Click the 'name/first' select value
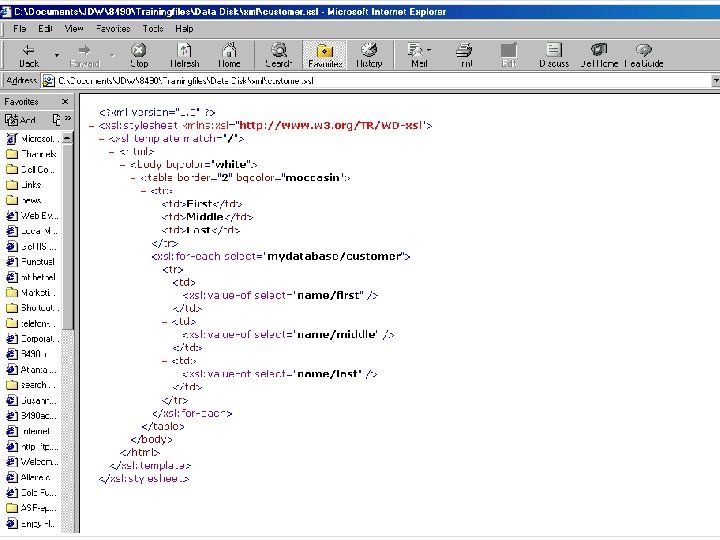This screenshot has height=540, width=720. [328, 295]
